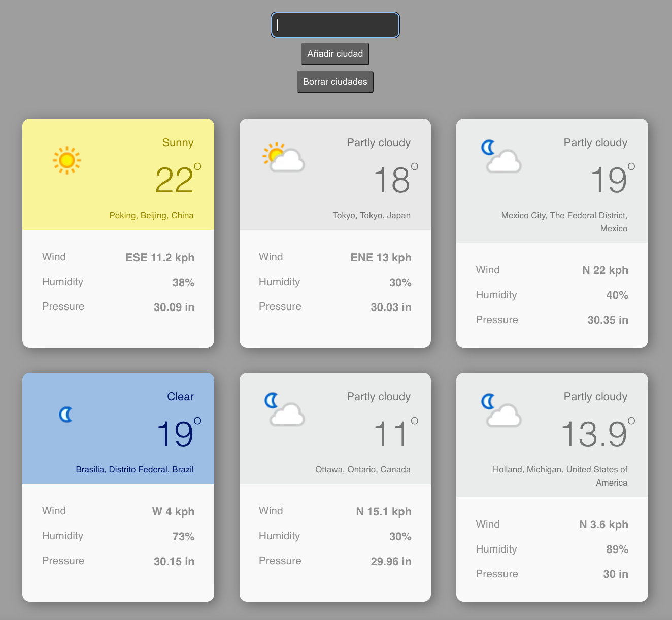This screenshot has width=672, height=620.
Task: Click the Sunny condition label
Action: click(178, 143)
